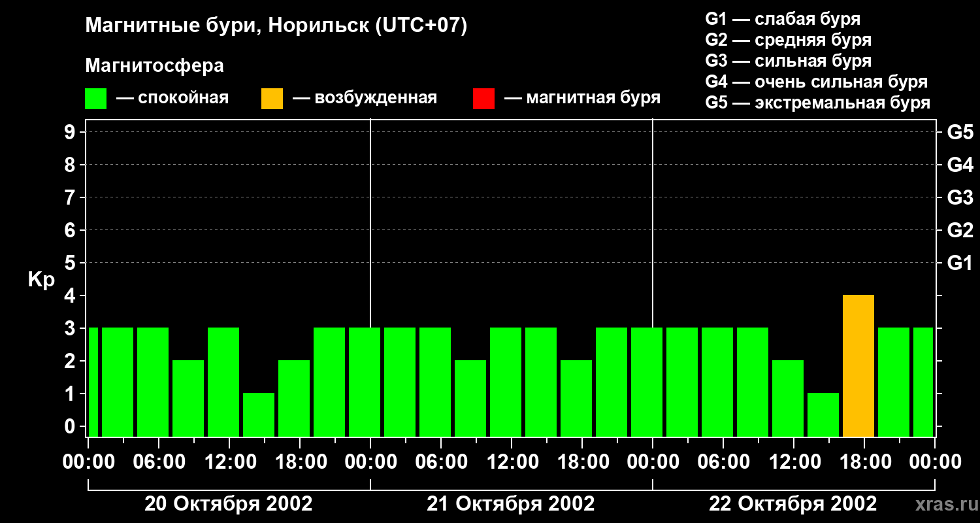Click legend line 'G3 — сильная буря'
The image size is (980, 523).
(789, 61)
